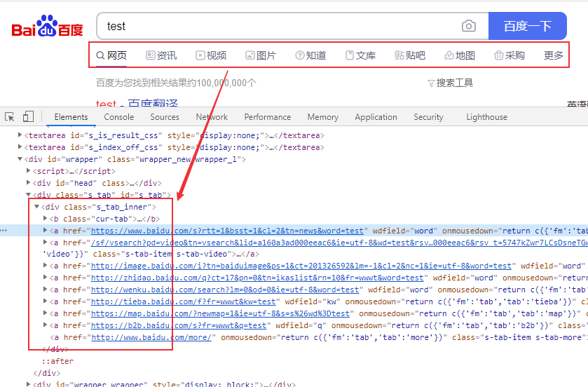Screen dimensions: 588x387
Task: Expand the map.baidu.com anchor node
Action: [45, 313]
